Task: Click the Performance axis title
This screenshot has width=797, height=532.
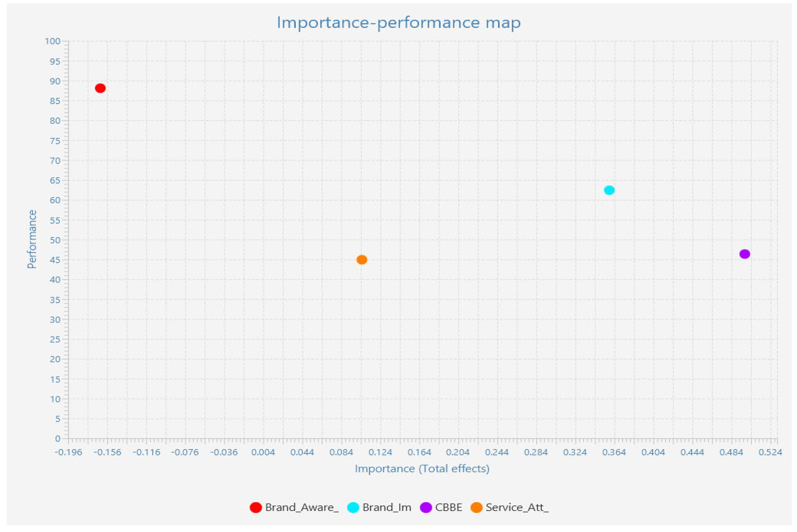Action: [32, 239]
